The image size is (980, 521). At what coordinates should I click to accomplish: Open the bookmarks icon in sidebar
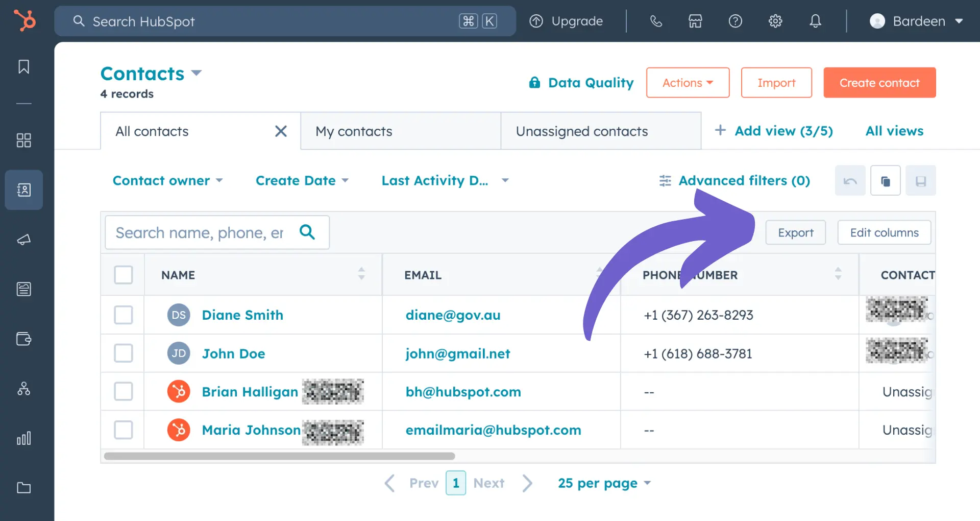pyautogui.click(x=23, y=67)
